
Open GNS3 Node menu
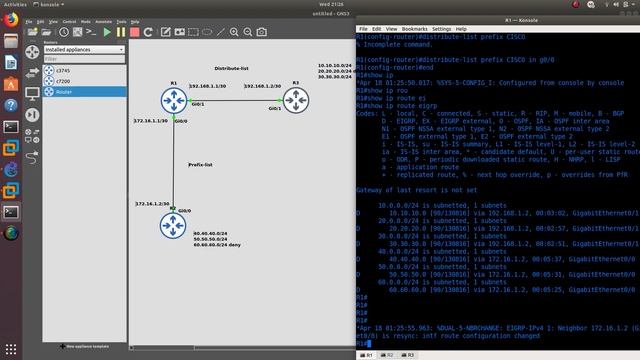[x=86, y=22]
